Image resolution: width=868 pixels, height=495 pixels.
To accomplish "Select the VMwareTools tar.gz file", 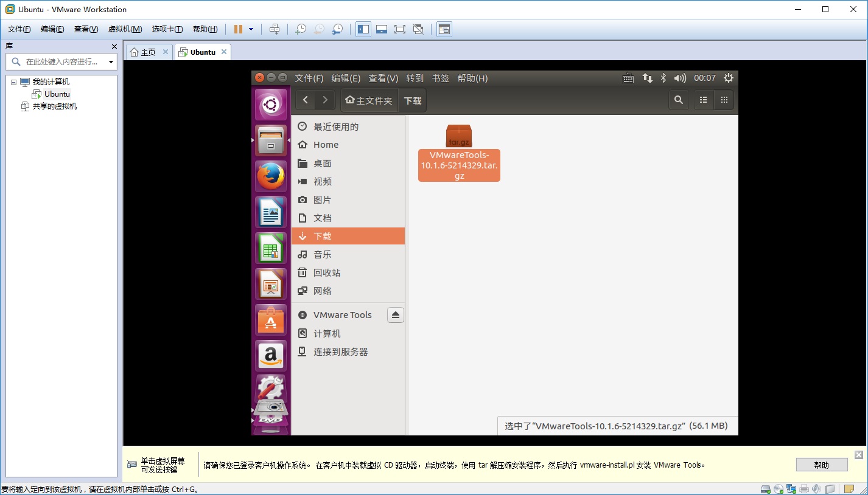I will tap(459, 153).
